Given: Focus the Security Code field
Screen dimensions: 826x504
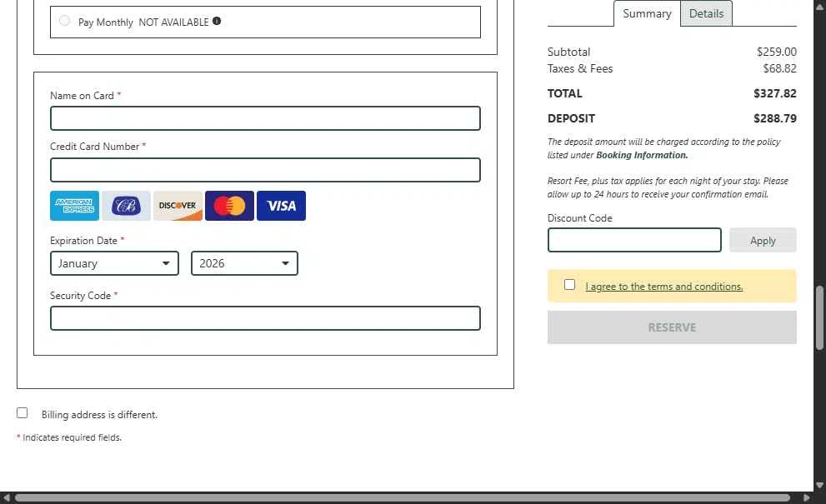Looking at the screenshot, I should [x=266, y=318].
